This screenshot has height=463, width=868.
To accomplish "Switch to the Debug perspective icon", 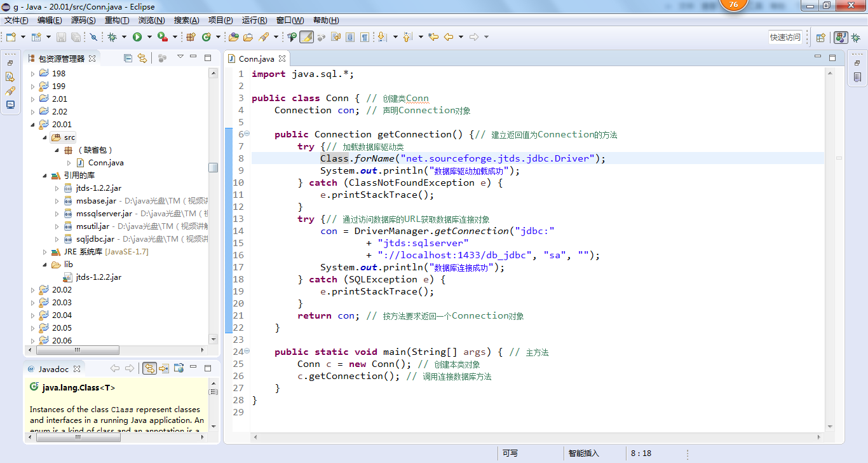I will (x=856, y=38).
